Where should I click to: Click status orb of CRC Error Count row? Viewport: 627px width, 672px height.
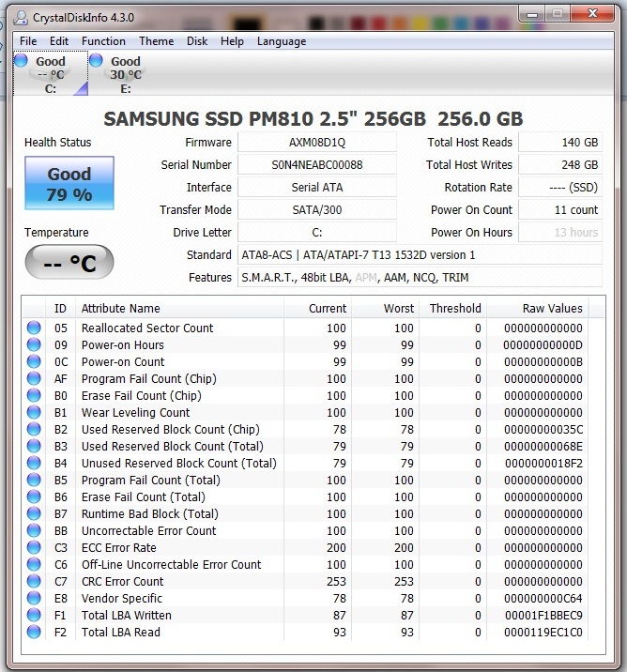[34, 581]
